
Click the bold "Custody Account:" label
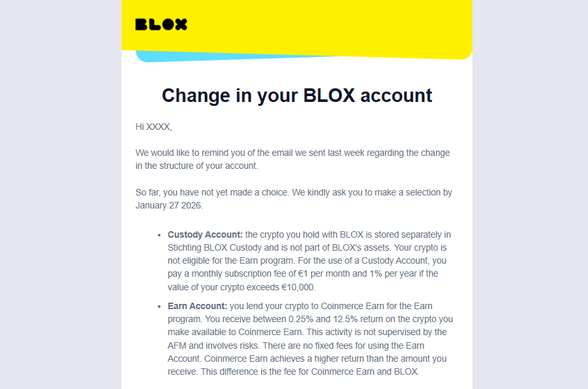coord(205,234)
